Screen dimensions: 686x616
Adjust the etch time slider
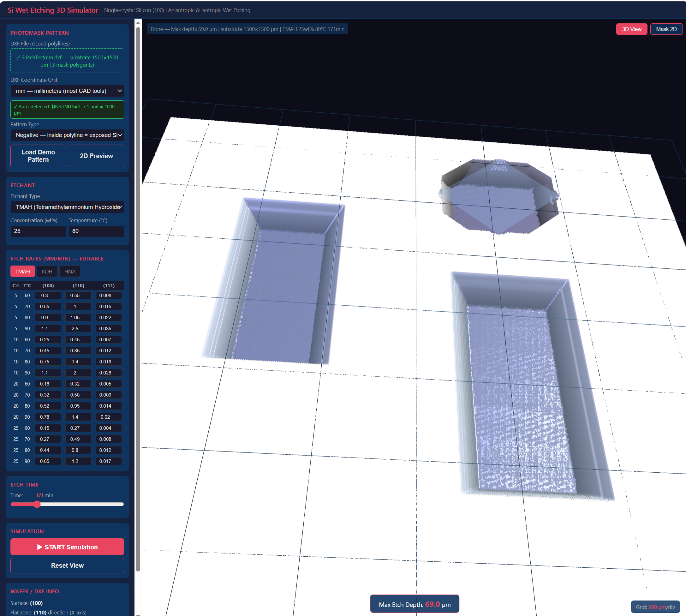pos(37,504)
